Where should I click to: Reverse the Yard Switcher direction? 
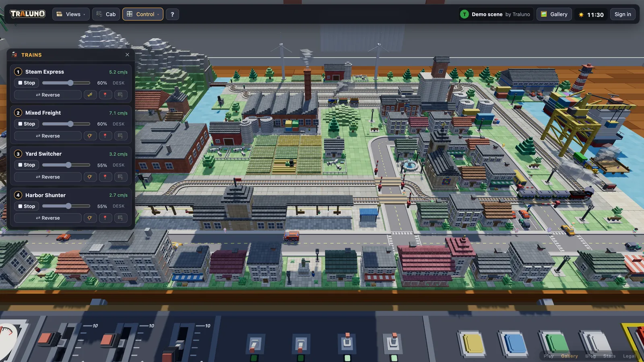pos(48,177)
